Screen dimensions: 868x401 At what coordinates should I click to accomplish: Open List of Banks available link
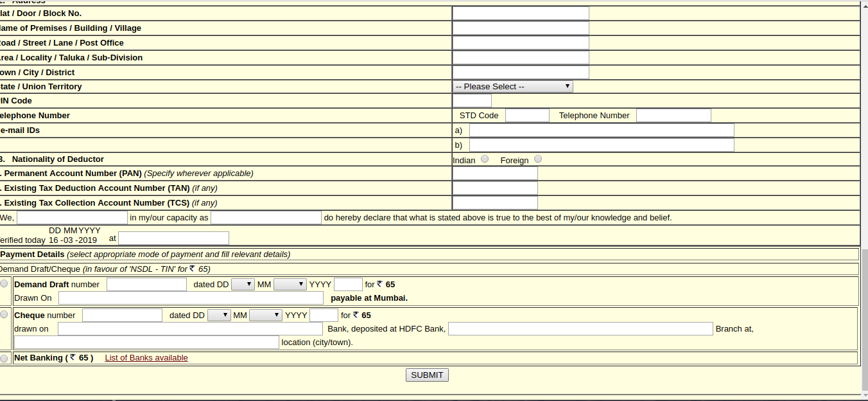click(x=146, y=358)
